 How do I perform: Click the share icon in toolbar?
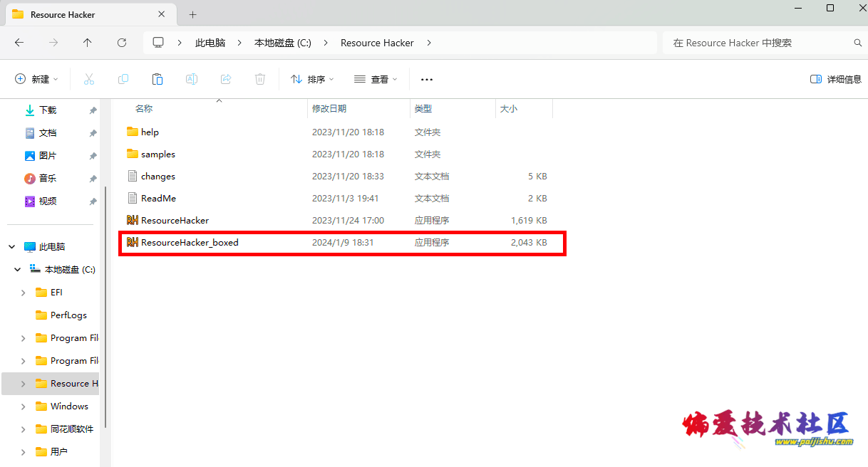(226, 79)
